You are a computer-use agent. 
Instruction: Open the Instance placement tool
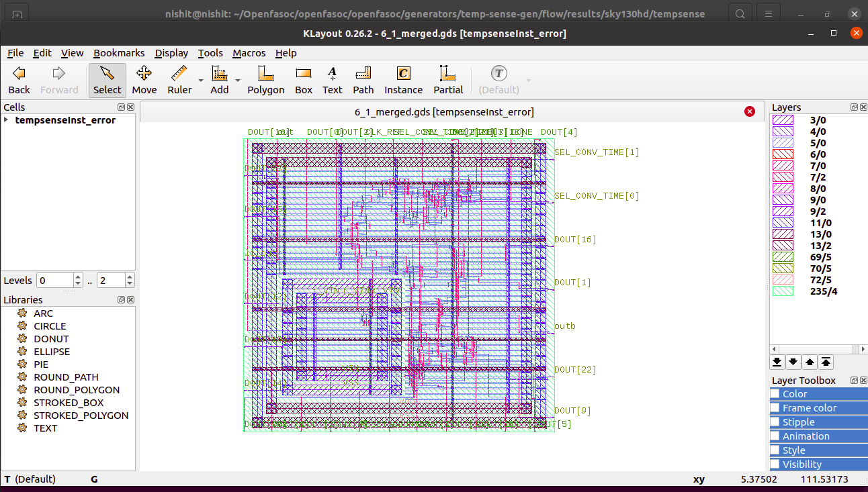tap(402, 80)
